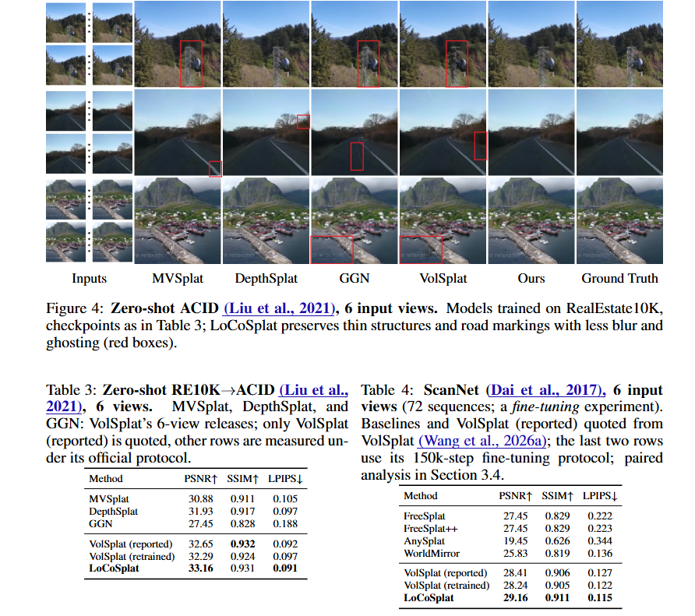Click the 'Figure 4:' caption label
The image size is (695, 616).
point(75,308)
